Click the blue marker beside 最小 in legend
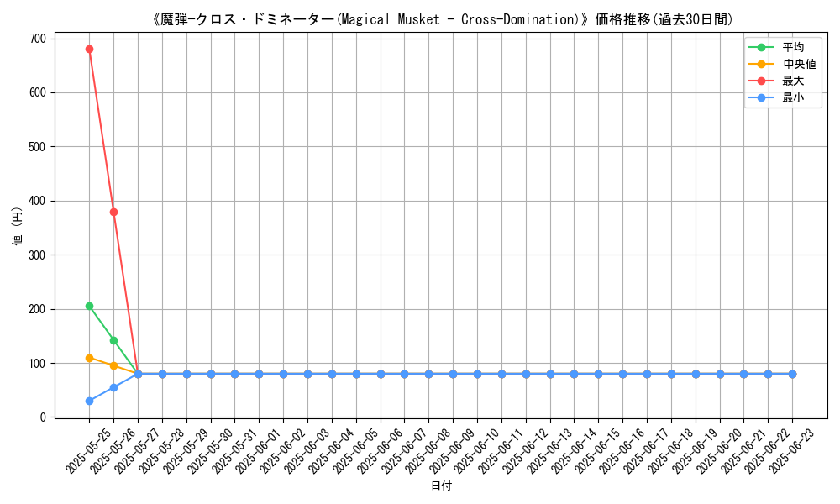This screenshot has width=840, height=504. click(x=761, y=97)
